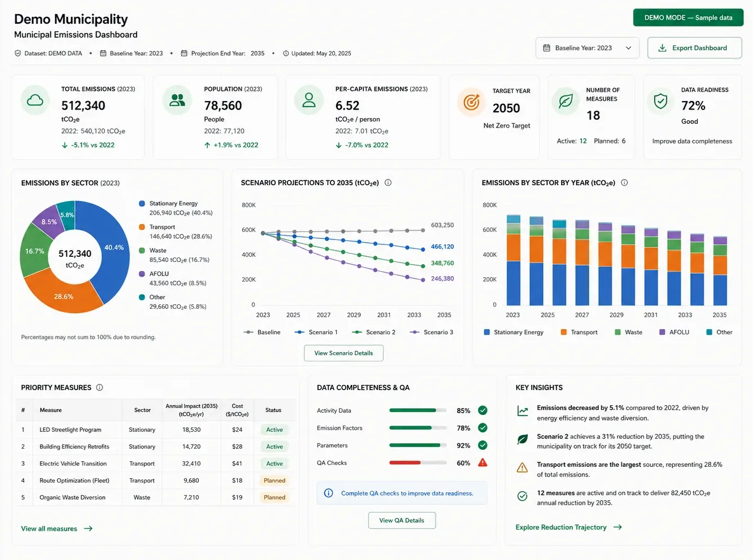The height and width of the screenshot is (560, 753).
Task: Click the cloud icon on Total Emissions card
Action: point(35,100)
